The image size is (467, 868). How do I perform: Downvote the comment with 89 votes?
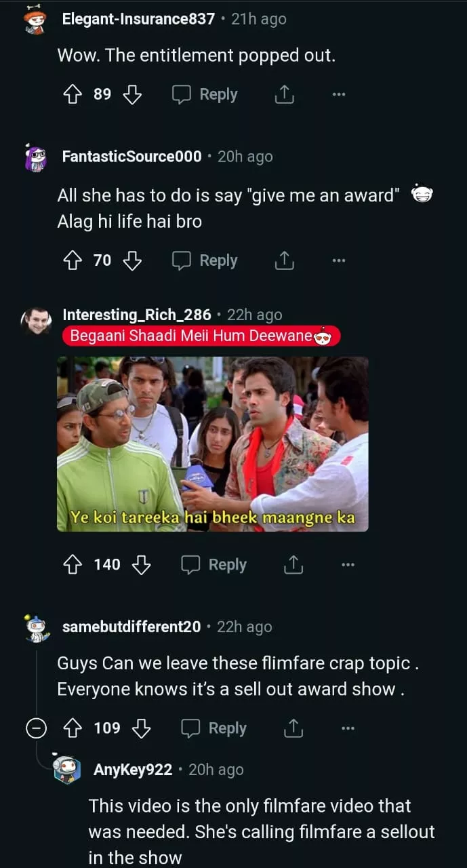[132, 94]
